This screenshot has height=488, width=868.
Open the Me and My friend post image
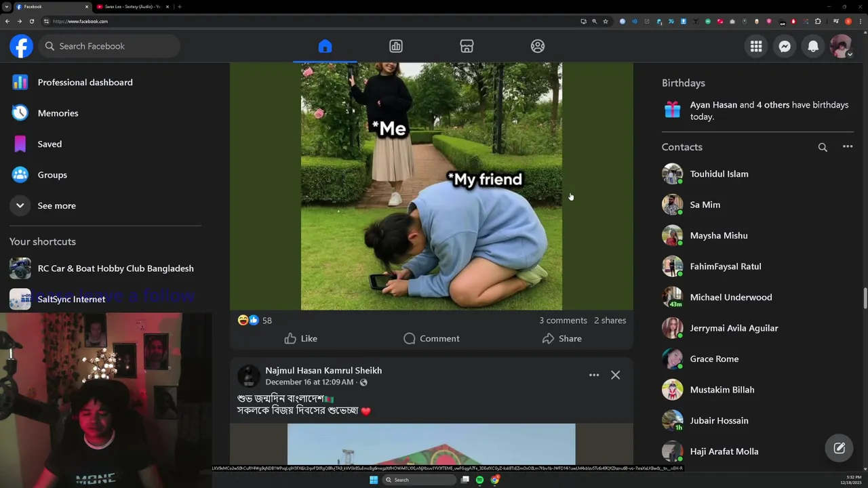point(431,186)
